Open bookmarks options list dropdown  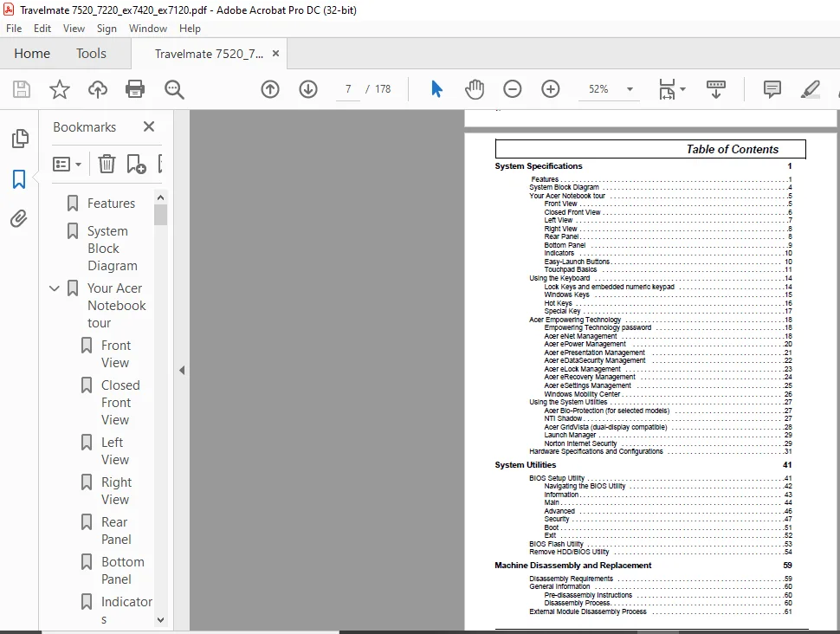67,164
